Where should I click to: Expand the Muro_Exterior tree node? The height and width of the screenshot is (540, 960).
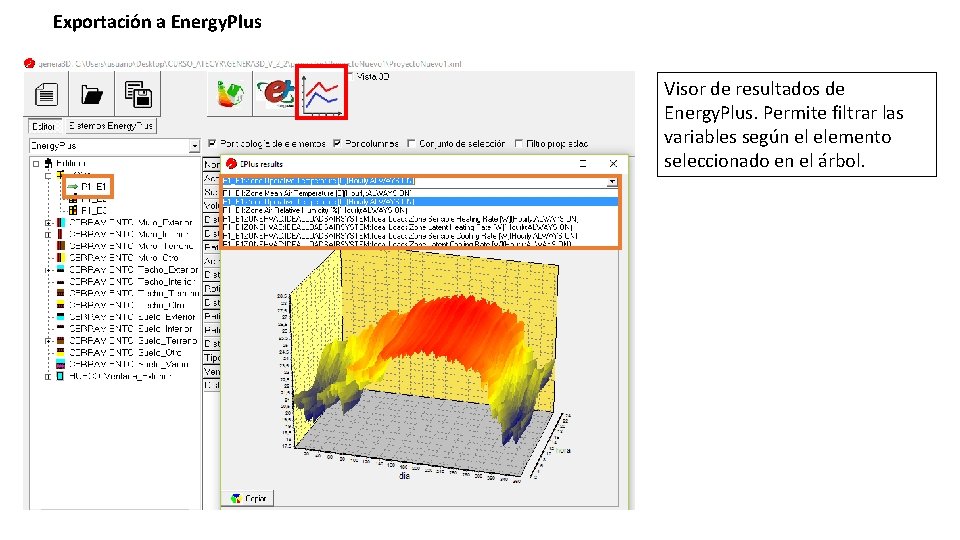pos(48,222)
